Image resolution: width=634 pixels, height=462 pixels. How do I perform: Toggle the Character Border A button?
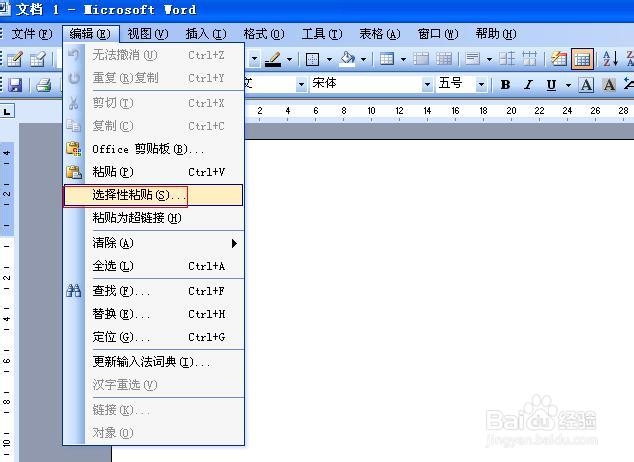[x=586, y=85]
